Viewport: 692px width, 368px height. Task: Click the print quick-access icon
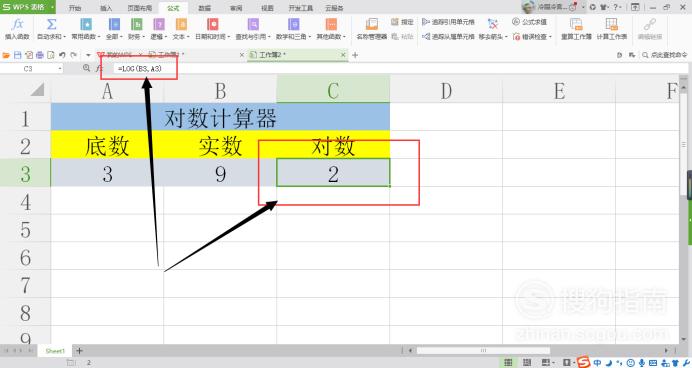point(40,55)
